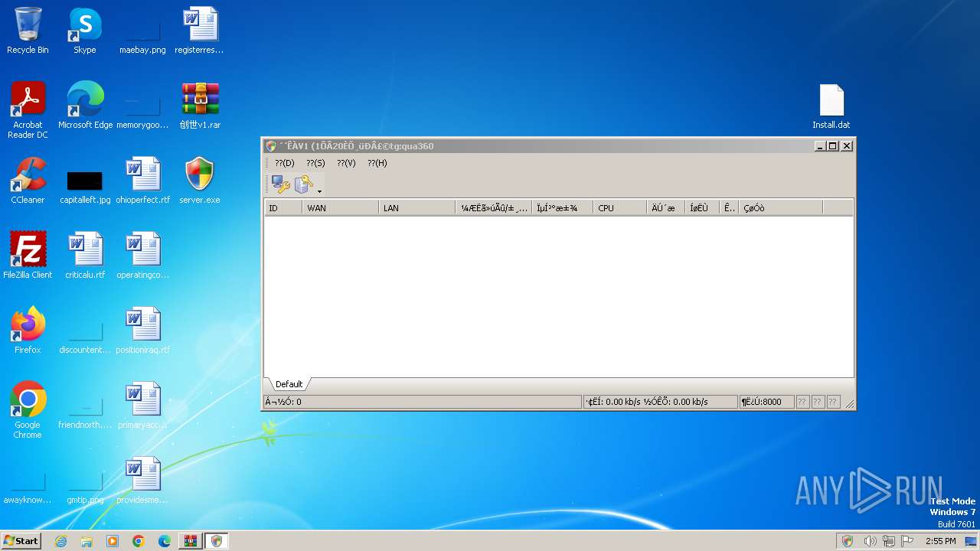The width and height of the screenshot is (980, 551).
Task: Select the ohioperfect.rtf document icon
Action: 142,181
